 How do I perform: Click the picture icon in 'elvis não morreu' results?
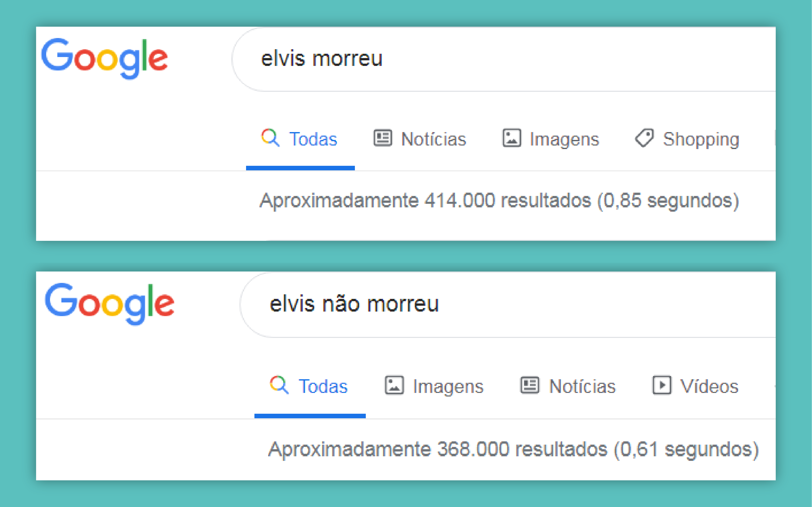pyautogui.click(x=394, y=385)
